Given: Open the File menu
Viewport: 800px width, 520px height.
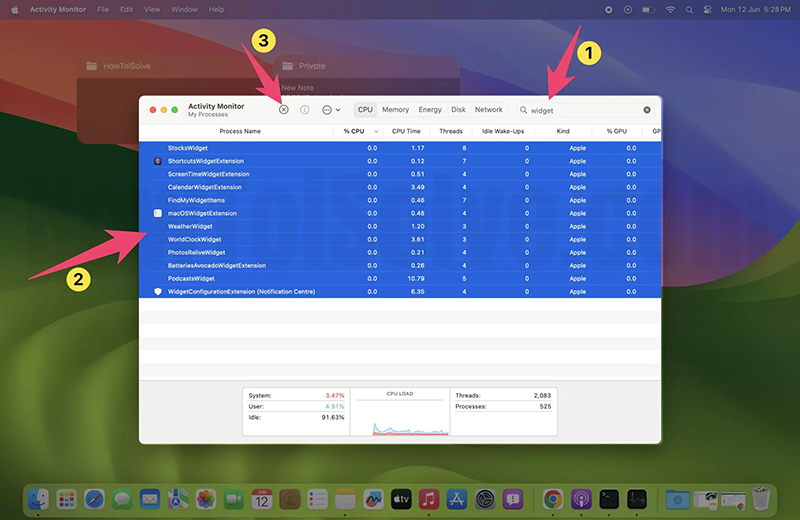Looking at the screenshot, I should point(103,9).
